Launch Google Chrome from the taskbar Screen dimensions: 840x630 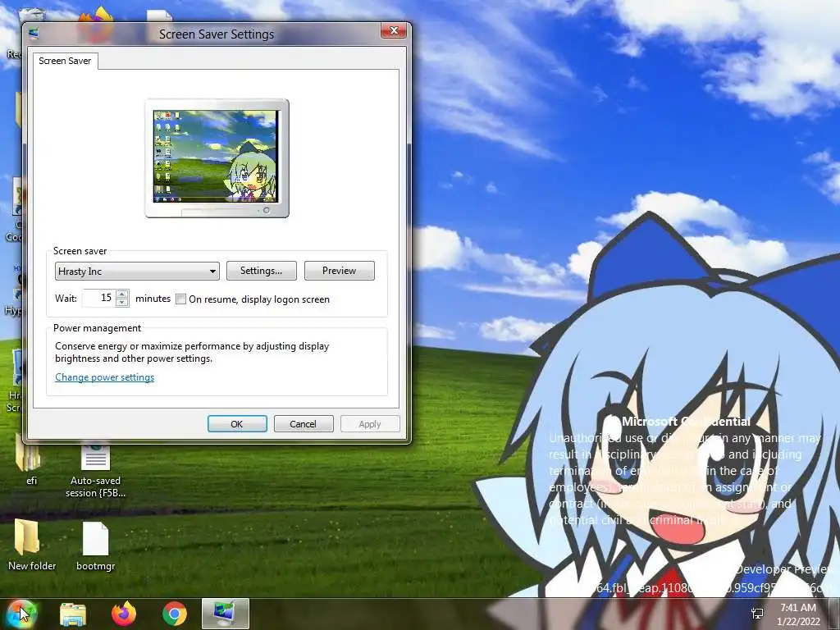[175, 614]
